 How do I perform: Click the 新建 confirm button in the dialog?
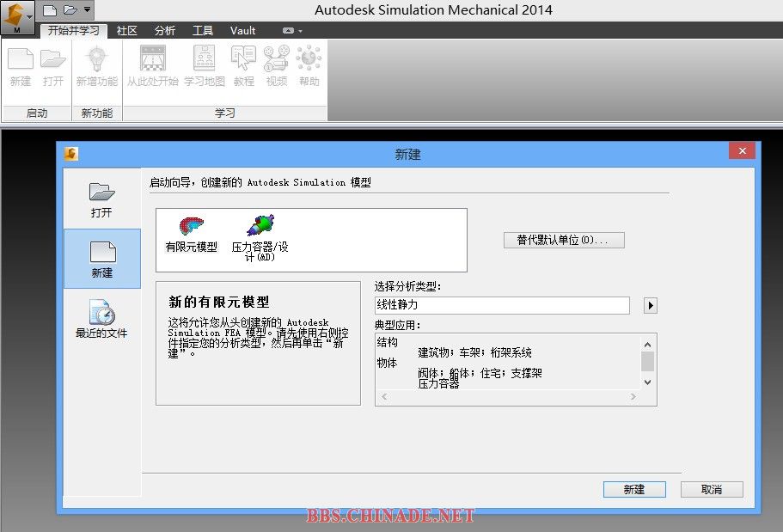pos(634,490)
